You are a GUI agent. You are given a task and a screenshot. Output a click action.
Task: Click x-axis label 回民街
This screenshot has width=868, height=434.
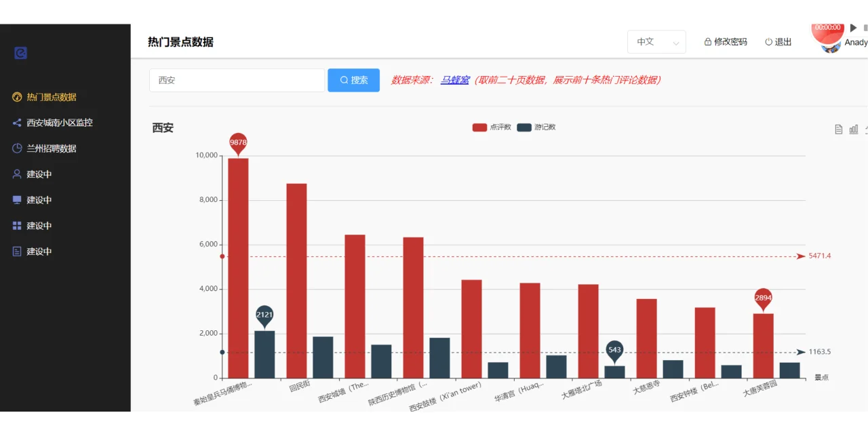(300, 385)
